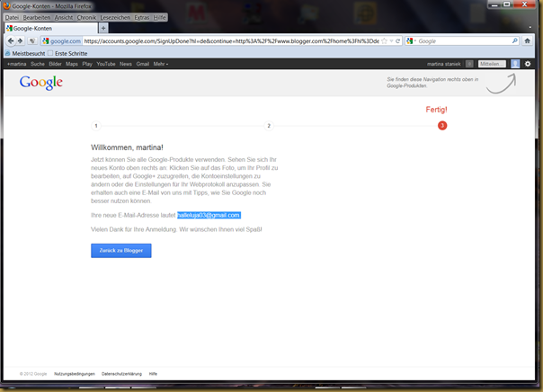Bookmark this page with the star icon
Image resolution: width=543 pixels, height=392 pixels.
coord(384,40)
